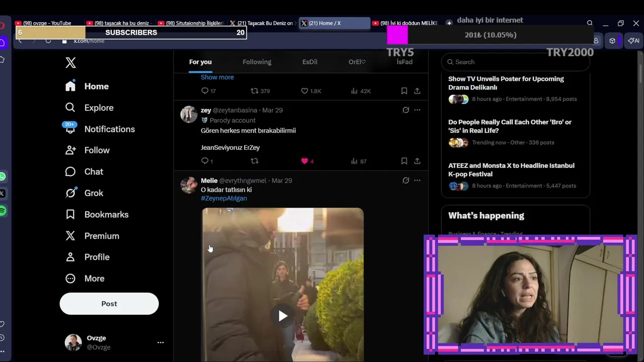644x362 pixels.
Task: Like the post with 1.8K likes
Action: click(311, 91)
